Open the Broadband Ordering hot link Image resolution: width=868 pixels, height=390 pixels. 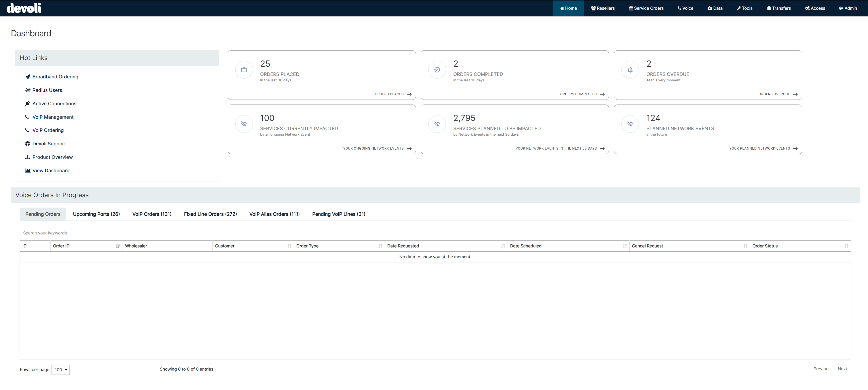(x=55, y=77)
